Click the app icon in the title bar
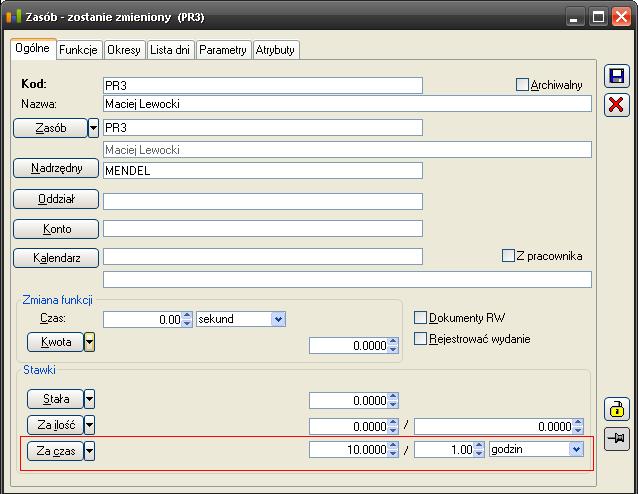 (13, 17)
